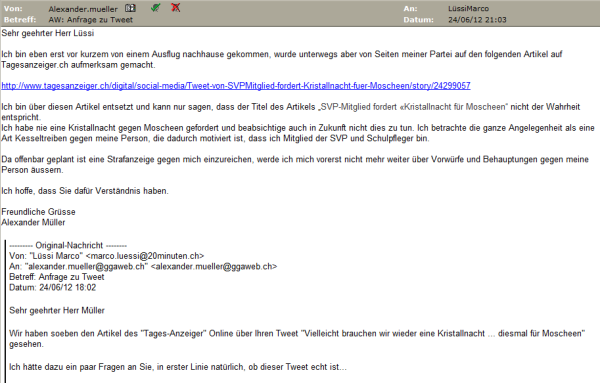This screenshot has height=383, width=600.
Task: Click sentence 'Ich hoffe, dass Sie dafür Verständnis haben.'
Action: (x=85, y=191)
